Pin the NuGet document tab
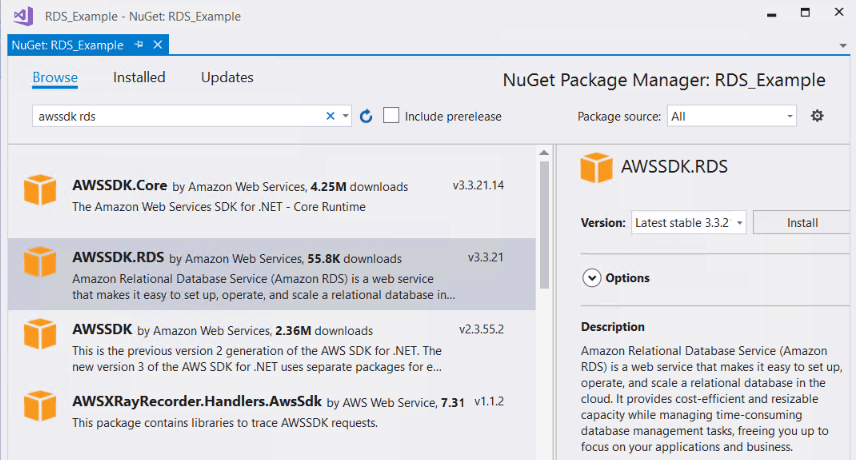856x460 pixels. tap(139, 45)
